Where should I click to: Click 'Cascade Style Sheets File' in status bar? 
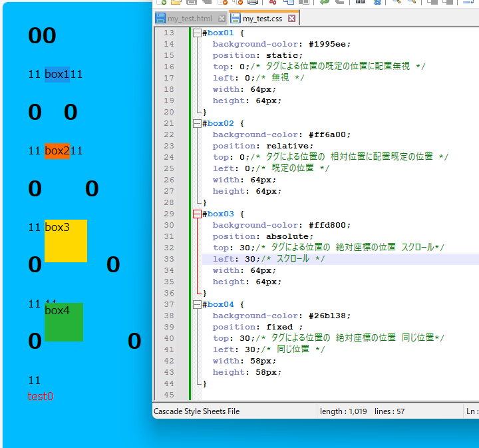(196, 411)
